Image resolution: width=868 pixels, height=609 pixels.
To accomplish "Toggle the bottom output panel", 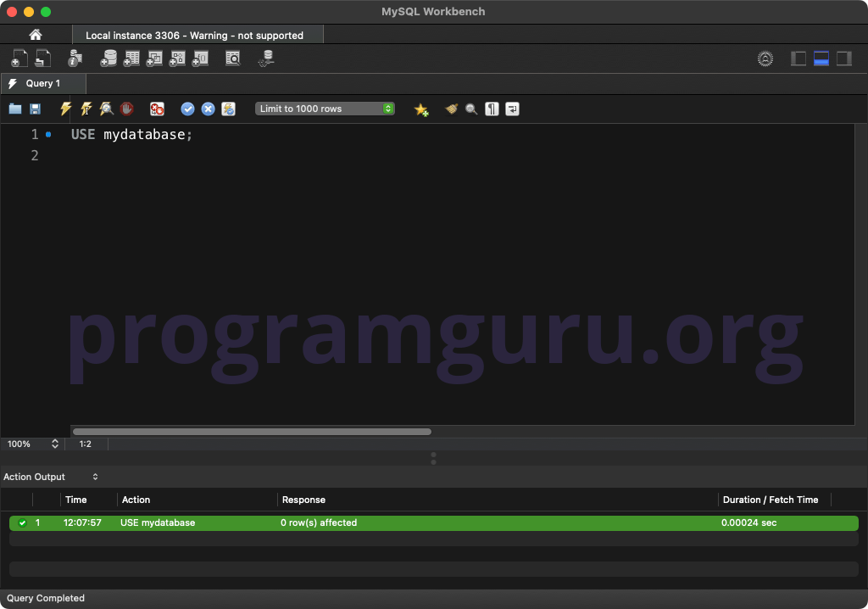I will (x=821, y=59).
